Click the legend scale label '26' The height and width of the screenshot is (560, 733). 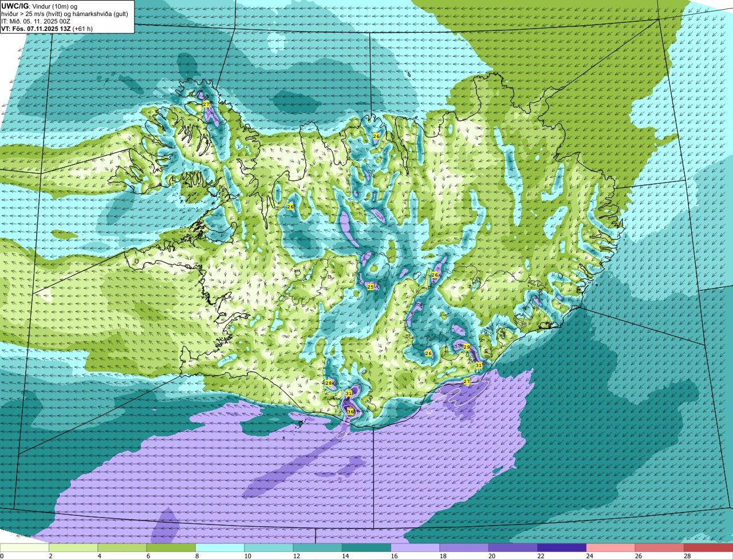[x=638, y=556]
